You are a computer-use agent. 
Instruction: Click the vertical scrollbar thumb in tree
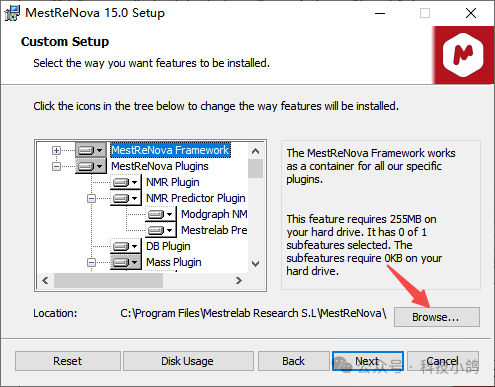pyautogui.click(x=256, y=168)
